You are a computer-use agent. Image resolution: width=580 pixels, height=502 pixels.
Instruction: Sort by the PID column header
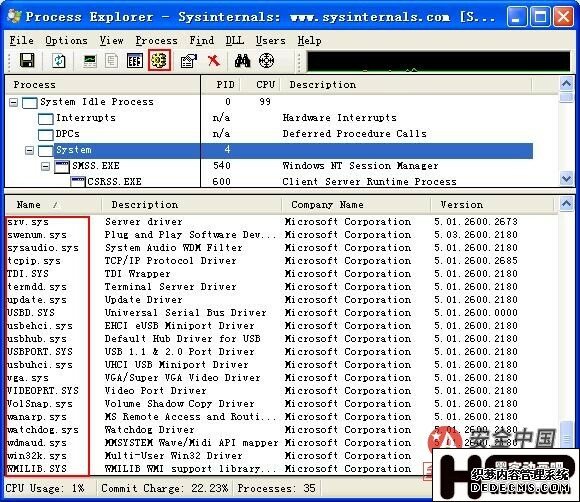pyautogui.click(x=221, y=85)
